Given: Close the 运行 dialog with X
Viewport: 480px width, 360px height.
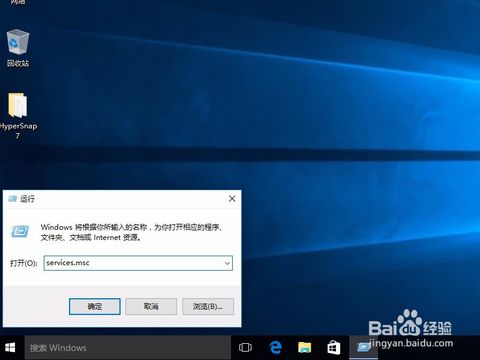Looking at the screenshot, I should 232,199.
